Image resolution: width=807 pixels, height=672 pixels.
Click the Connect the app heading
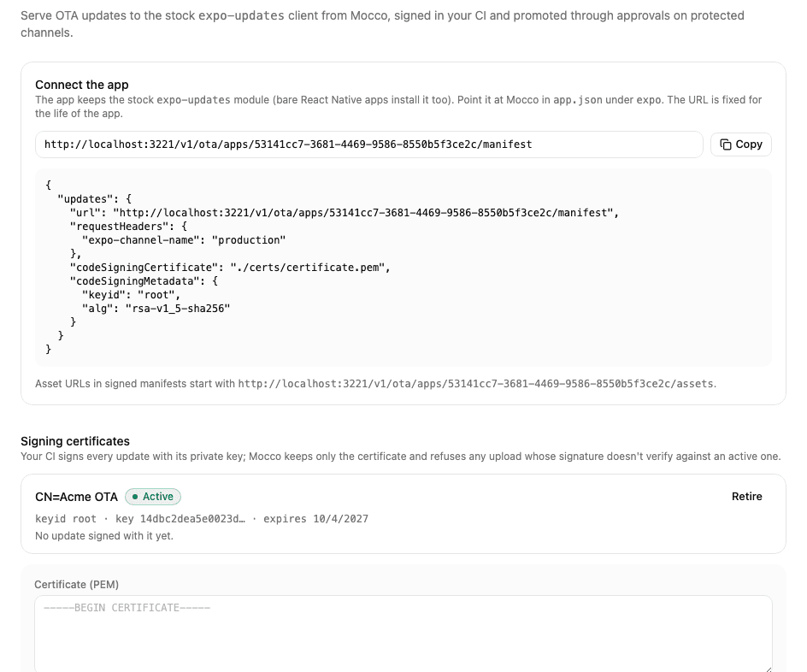click(82, 85)
